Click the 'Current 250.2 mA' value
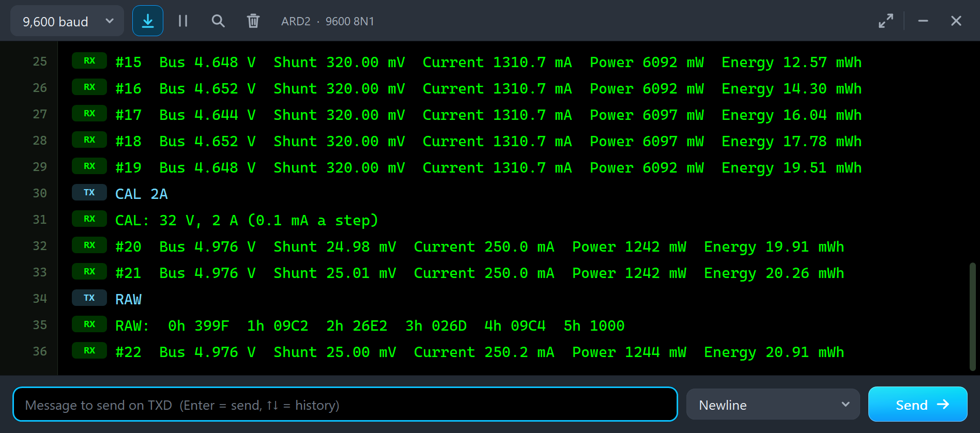980x433 pixels. coord(484,352)
